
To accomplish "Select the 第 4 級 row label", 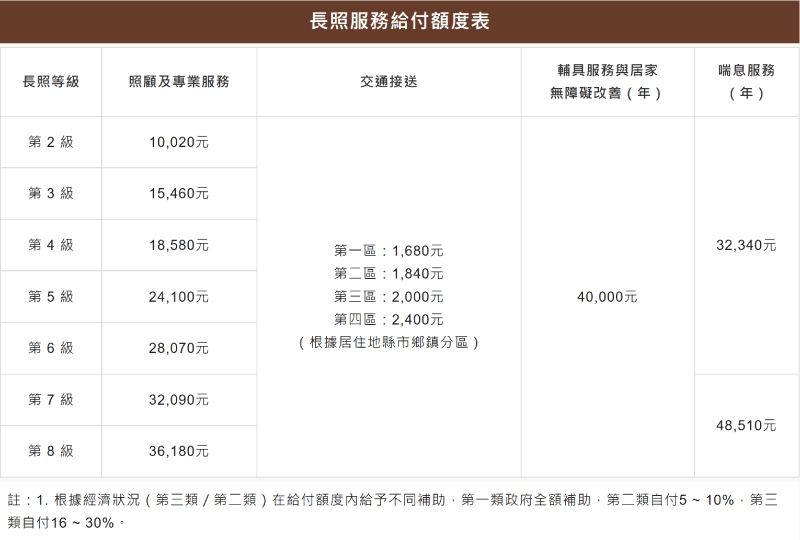I will click(x=50, y=245).
